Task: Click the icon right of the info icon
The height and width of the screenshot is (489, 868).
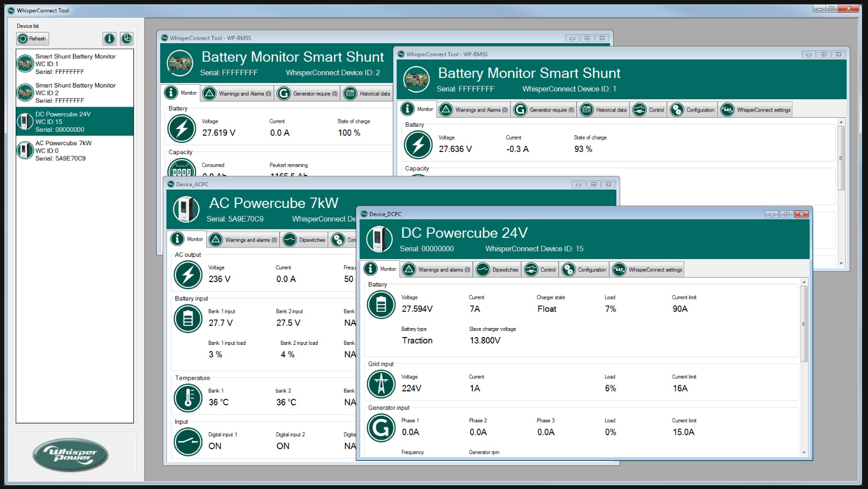Action: point(127,39)
